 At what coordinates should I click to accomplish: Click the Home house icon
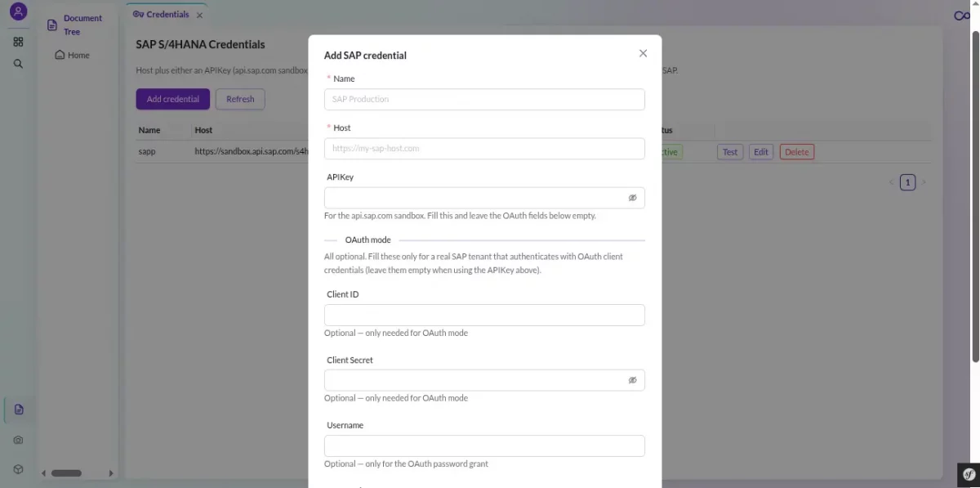coord(60,55)
